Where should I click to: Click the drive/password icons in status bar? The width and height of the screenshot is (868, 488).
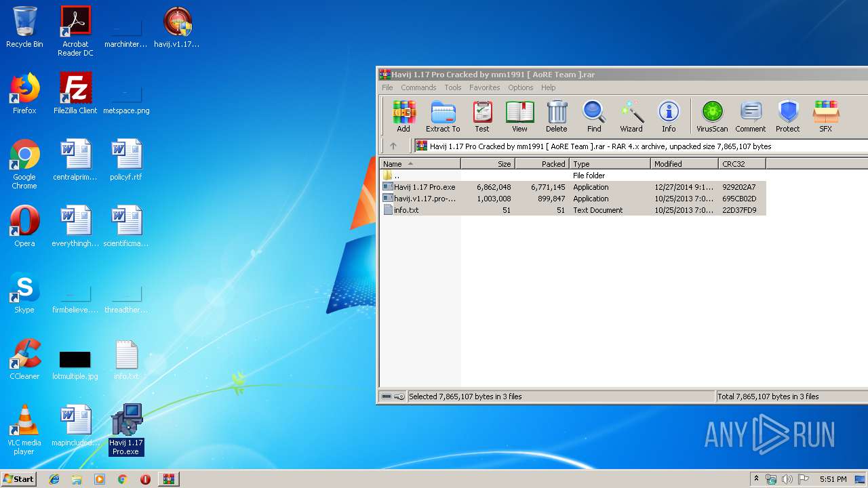[x=393, y=396]
